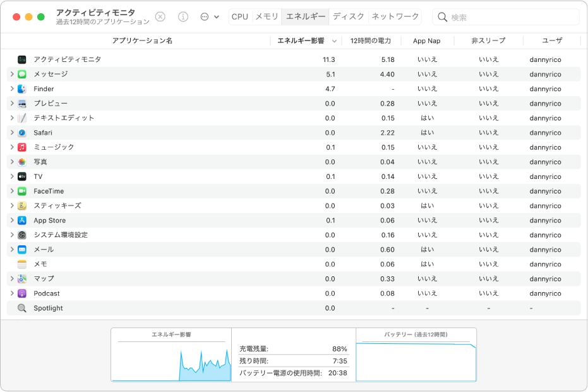588x392 pixels.
Task: Click the プレビュー app icon
Action: point(22,103)
